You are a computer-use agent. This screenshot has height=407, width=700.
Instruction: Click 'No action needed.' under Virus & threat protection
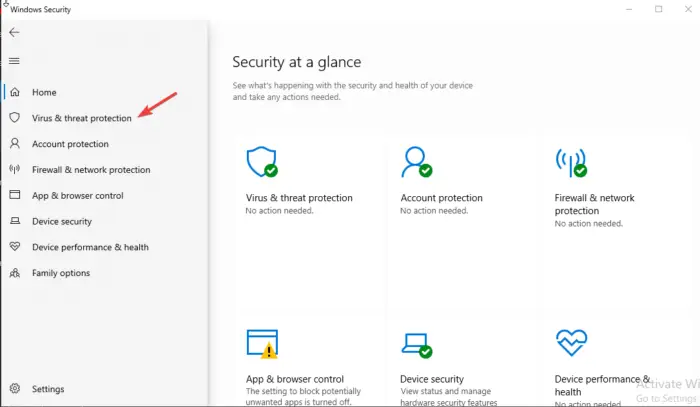[x=279, y=211]
